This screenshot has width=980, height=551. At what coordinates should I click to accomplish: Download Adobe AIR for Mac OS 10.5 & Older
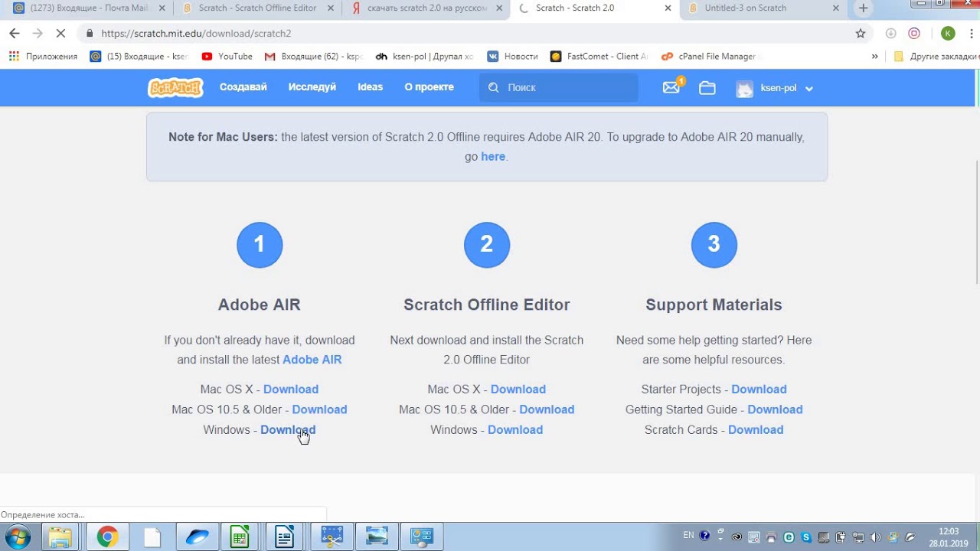[x=319, y=409]
